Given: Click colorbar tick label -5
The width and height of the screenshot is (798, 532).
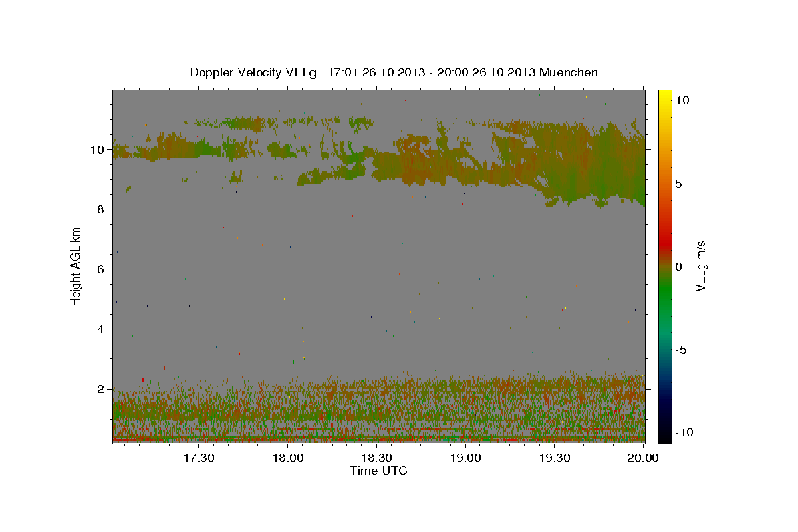Looking at the screenshot, I should click(680, 350).
